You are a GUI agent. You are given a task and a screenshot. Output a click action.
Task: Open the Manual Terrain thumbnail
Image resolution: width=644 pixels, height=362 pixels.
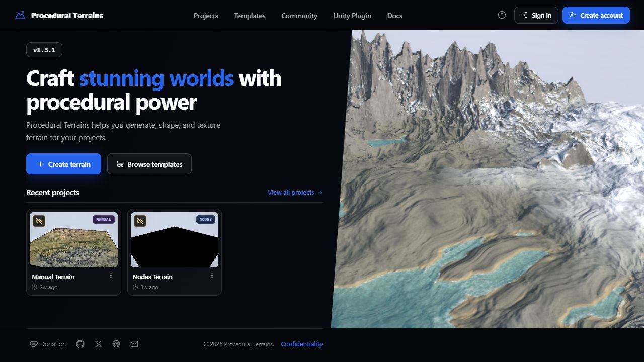[x=73, y=240]
